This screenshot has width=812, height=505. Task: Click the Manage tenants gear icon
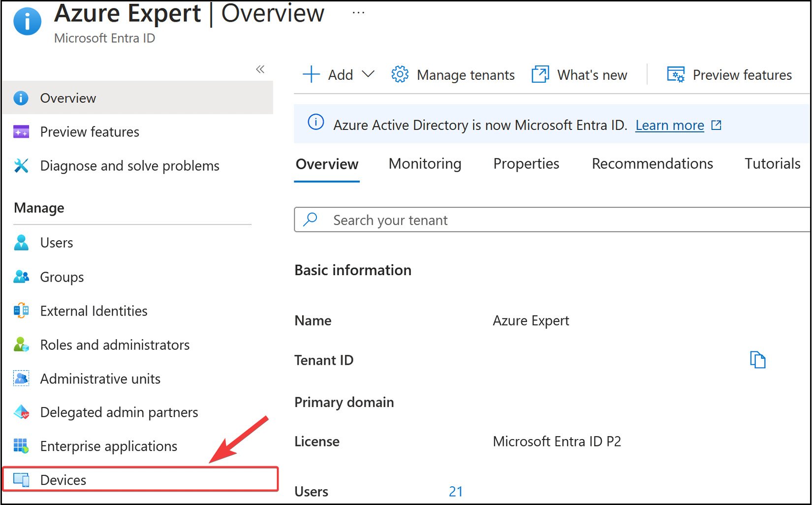click(x=400, y=74)
